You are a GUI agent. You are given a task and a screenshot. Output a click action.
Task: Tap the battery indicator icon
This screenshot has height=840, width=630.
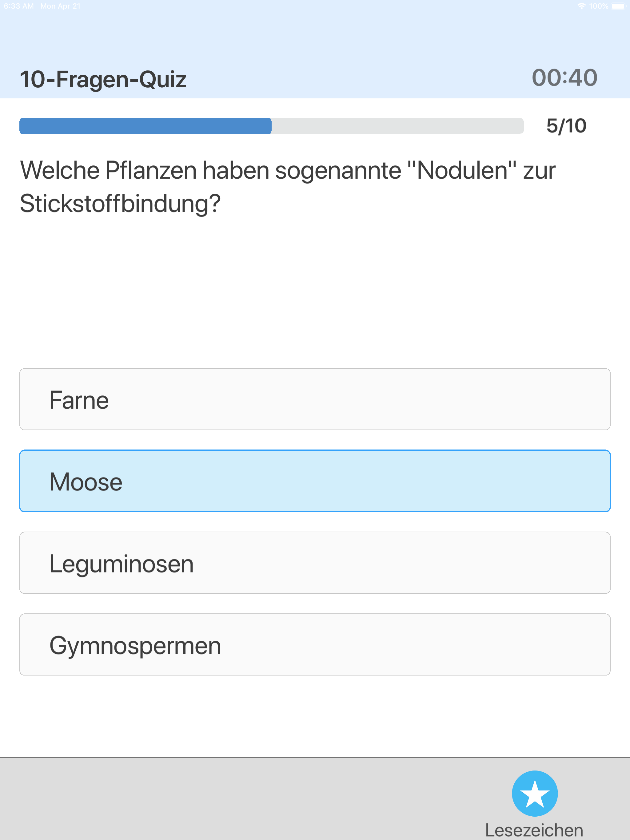coord(618,6)
